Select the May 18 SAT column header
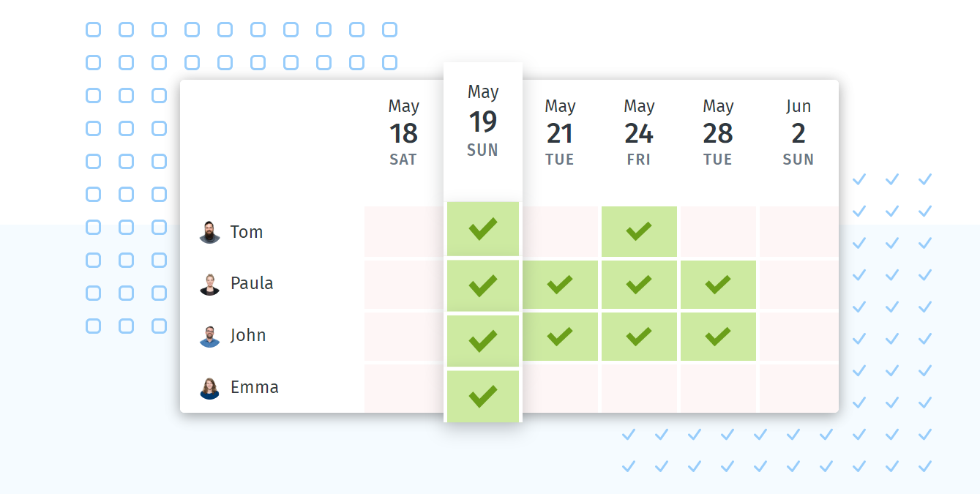Screen dimensions: 980x494 403,133
